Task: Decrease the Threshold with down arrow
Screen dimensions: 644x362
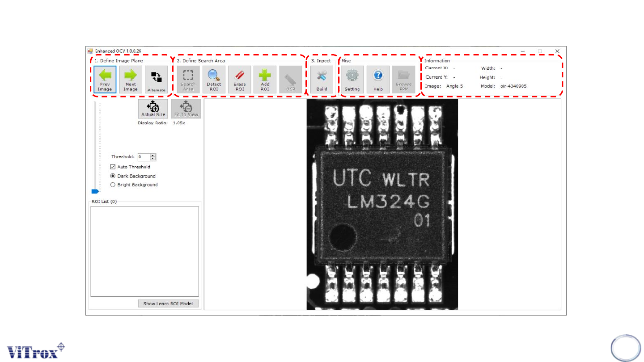Action: tap(153, 159)
